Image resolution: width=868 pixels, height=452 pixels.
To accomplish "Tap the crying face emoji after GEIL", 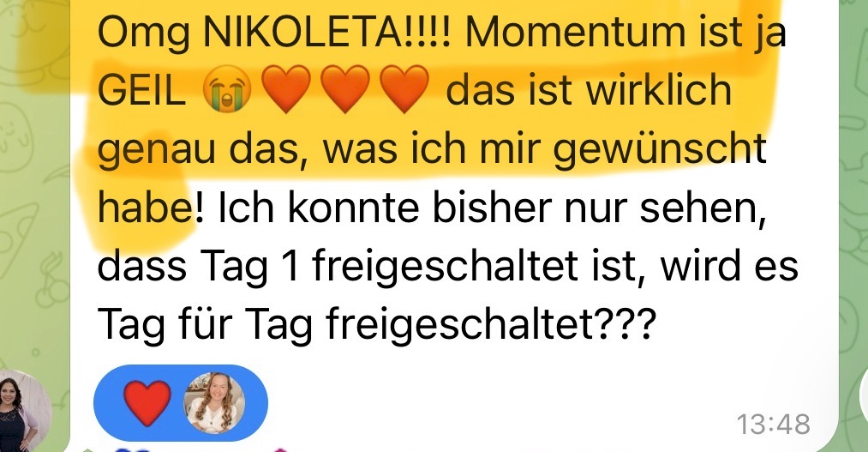I will [x=227, y=91].
